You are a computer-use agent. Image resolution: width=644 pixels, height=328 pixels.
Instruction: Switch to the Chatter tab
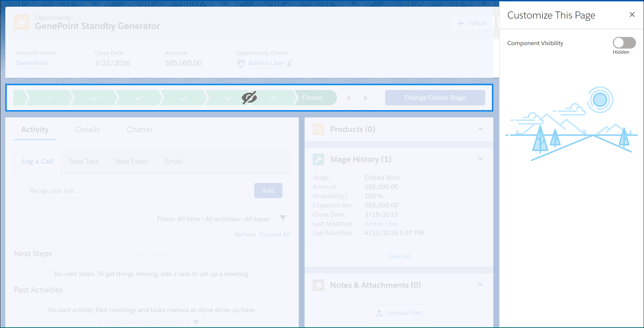pos(140,130)
